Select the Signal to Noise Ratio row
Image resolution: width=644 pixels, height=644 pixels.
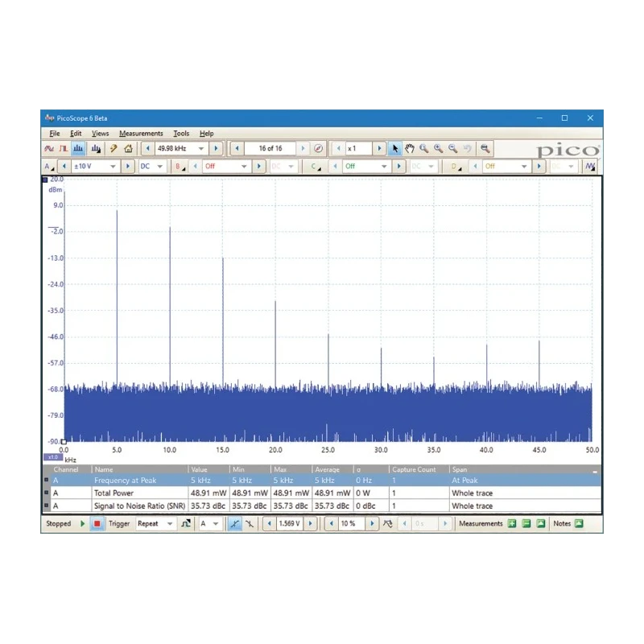coord(323,506)
